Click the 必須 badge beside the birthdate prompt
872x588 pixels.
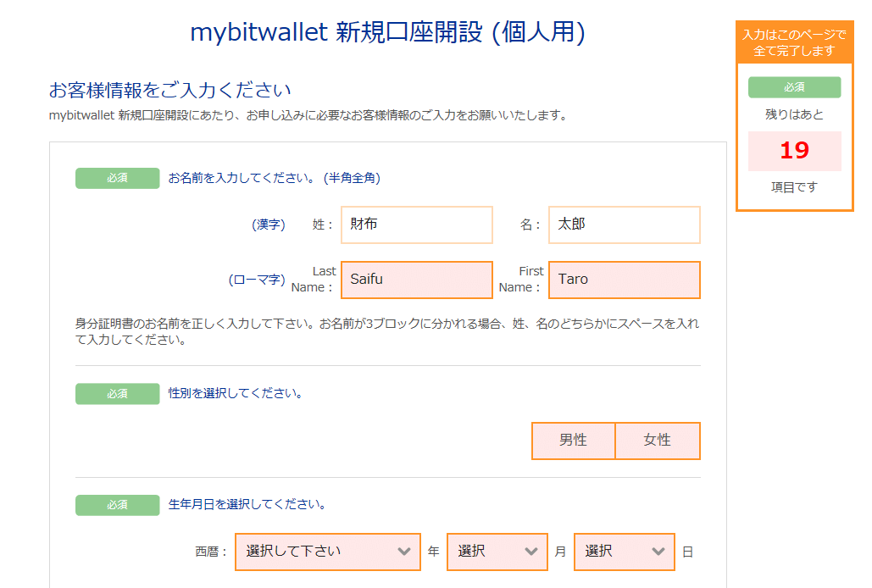(117, 505)
